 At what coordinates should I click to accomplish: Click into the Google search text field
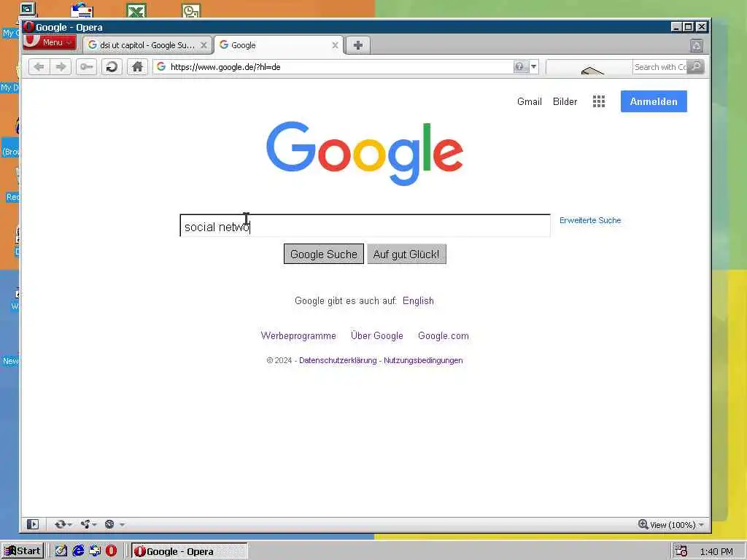click(365, 226)
